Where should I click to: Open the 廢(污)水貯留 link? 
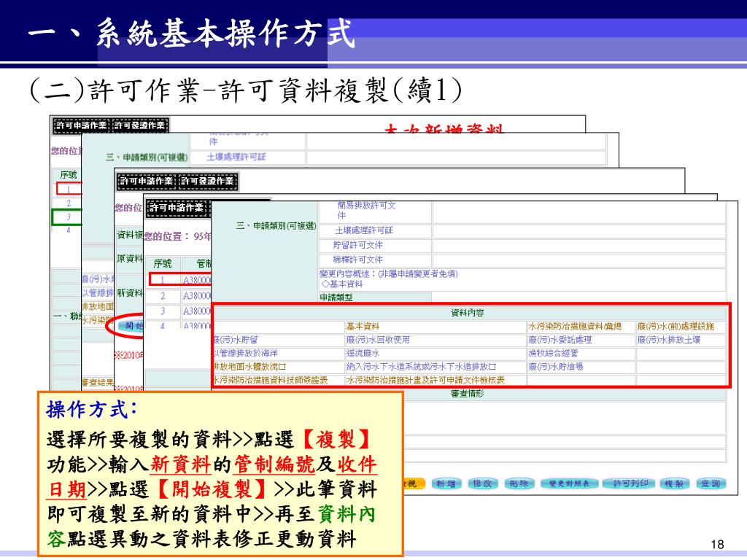236,340
